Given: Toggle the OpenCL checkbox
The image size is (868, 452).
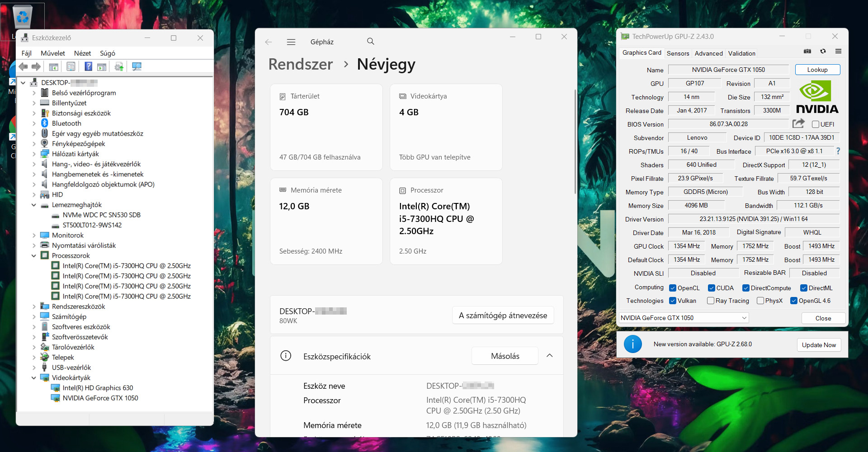Looking at the screenshot, I should [x=673, y=288].
